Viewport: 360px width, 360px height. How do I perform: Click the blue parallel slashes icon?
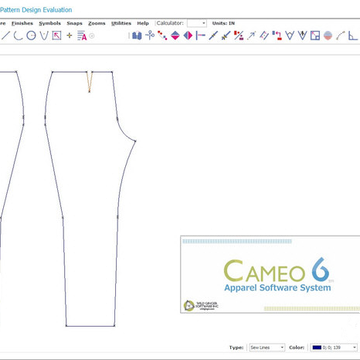click(x=264, y=36)
